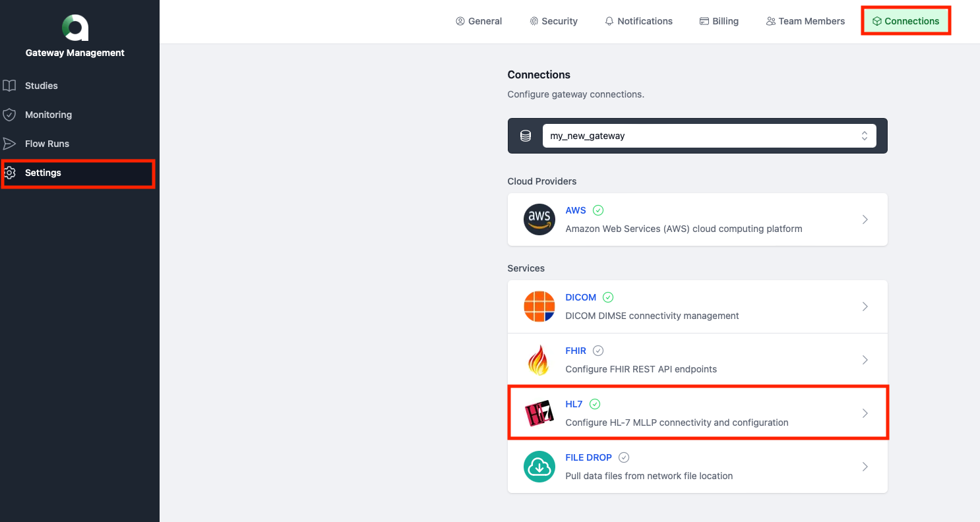Click the database icon beside gateway selector
Screen dimensions: 980x522
(x=526, y=136)
